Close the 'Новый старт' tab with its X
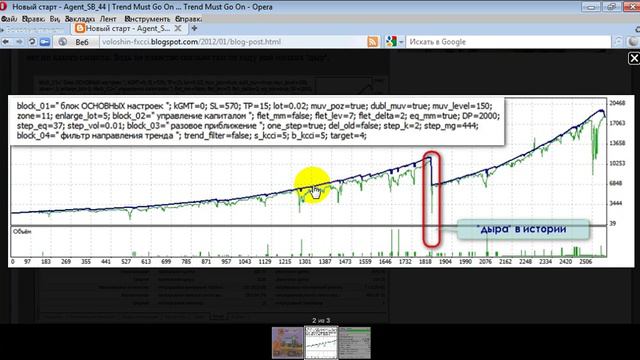The height and width of the screenshot is (360, 640). [178, 28]
